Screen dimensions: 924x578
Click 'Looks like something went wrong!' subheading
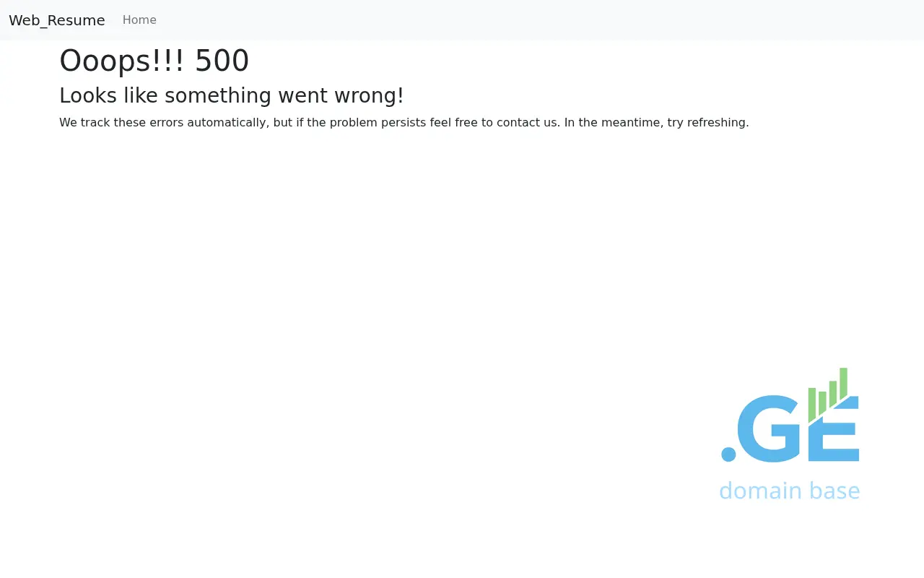pyautogui.click(x=232, y=96)
